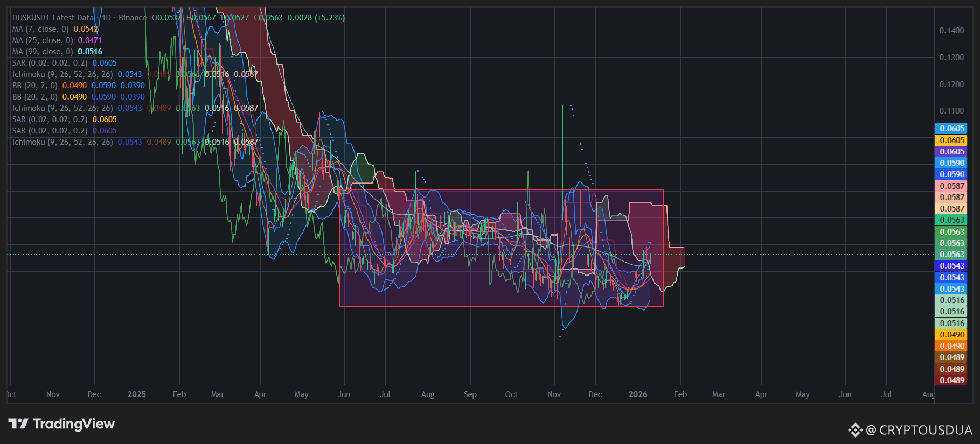Click the TradingView logo icon
Image resolution: width=980 pixels, height=444 pixels.
(x=18, y=424)
